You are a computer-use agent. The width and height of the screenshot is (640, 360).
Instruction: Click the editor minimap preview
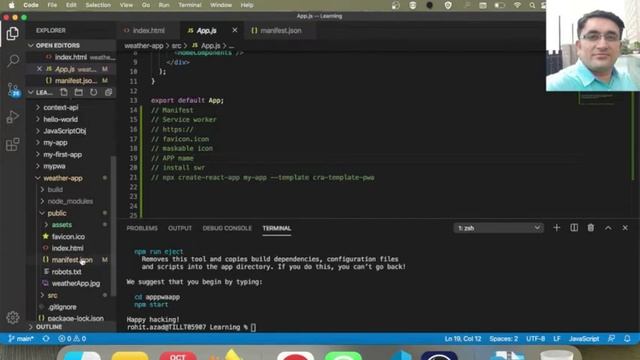click(x=597, y=98)
